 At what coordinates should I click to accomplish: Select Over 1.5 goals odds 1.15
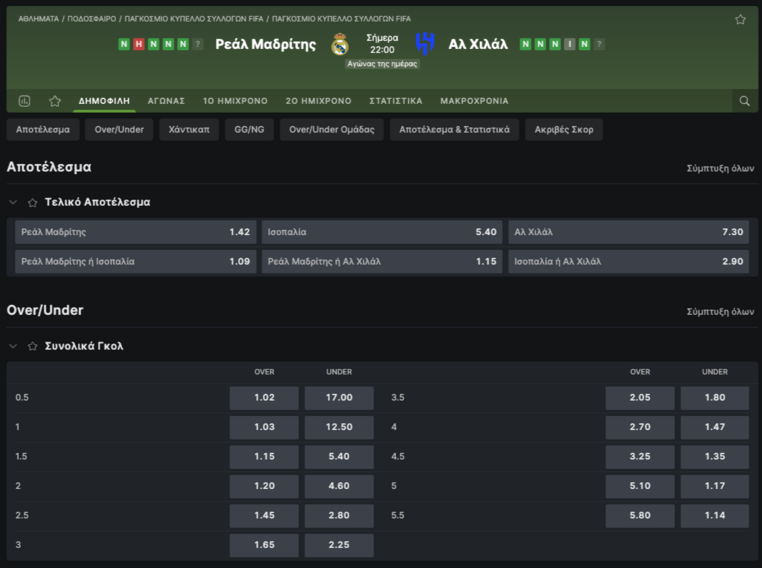coord(264,457)
